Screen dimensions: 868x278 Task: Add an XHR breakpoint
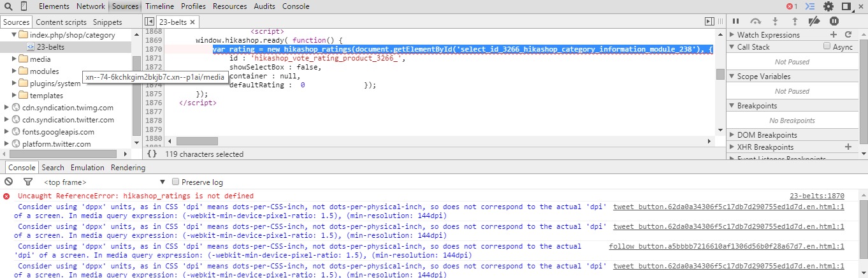point(848,147)
